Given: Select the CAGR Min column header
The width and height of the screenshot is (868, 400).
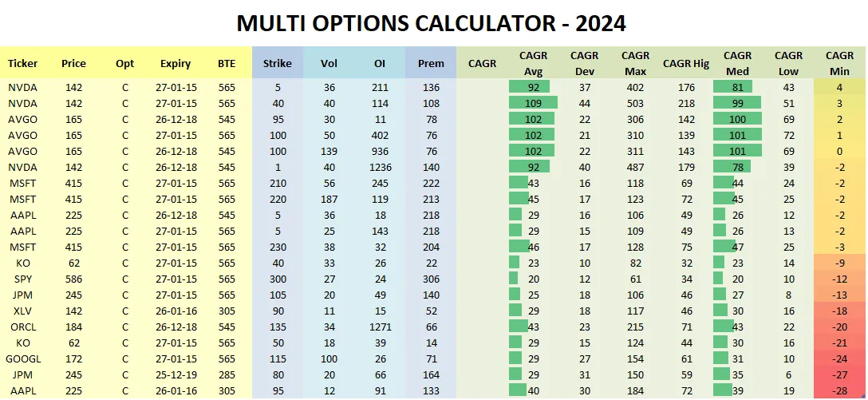Looking at the screenshot, I should click(x=839, y=63).
